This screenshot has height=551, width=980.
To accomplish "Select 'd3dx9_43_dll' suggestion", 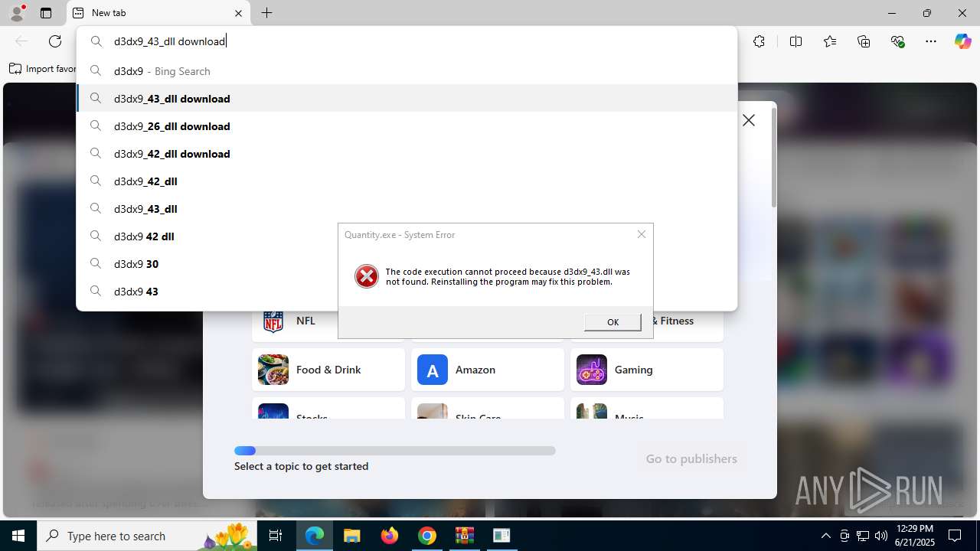I will 407,209.
